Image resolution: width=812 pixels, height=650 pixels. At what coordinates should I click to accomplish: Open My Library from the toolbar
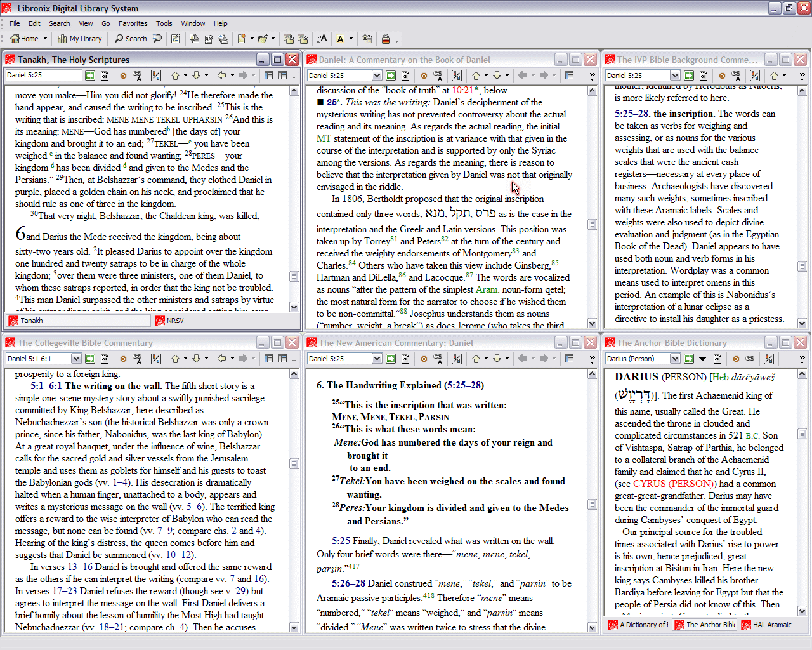pyautogui.click(x=79, y=39)
